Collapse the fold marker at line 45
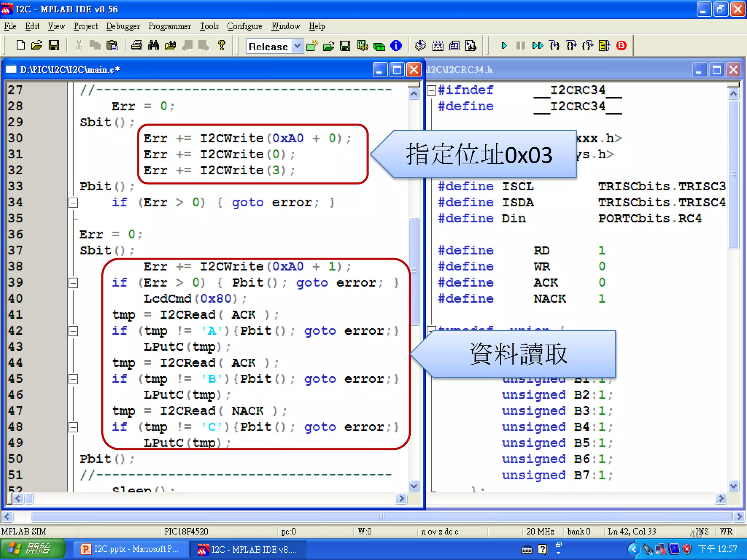Image resolution: width=747 pixels, height=560 pixels. 73,379
